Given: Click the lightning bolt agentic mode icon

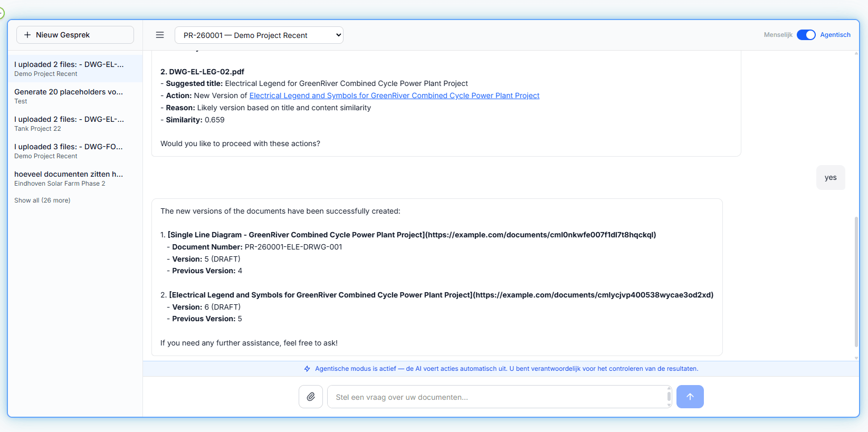Looking at the screenshot, I should click(x=307, y=369).
